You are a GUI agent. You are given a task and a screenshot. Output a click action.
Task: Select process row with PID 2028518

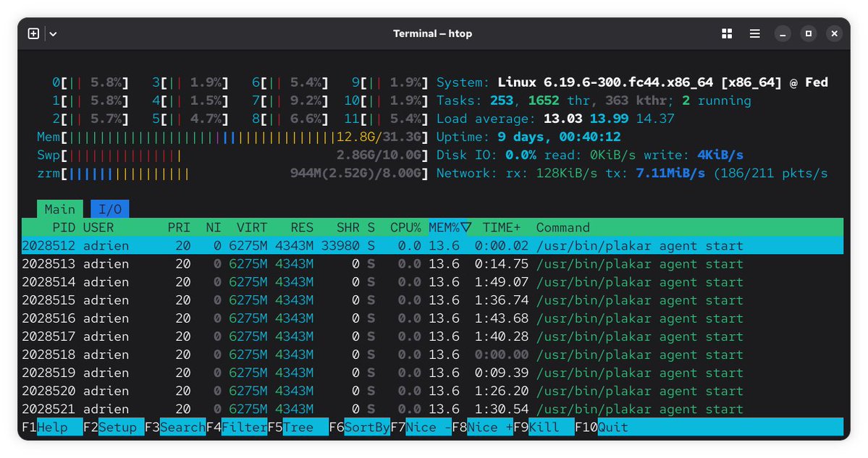click(432, 355)
